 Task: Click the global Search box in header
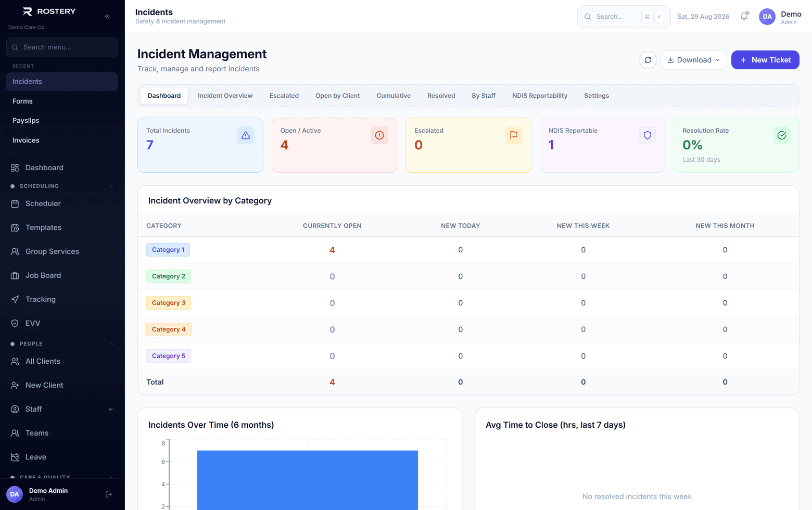pyautogui.click(x=624, y=17)
